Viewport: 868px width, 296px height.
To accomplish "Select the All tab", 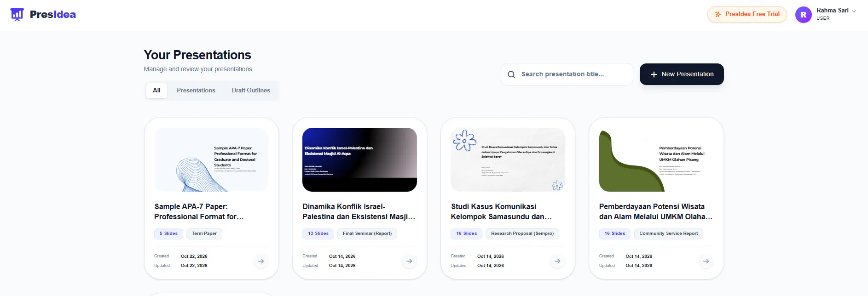I will 156,91.
